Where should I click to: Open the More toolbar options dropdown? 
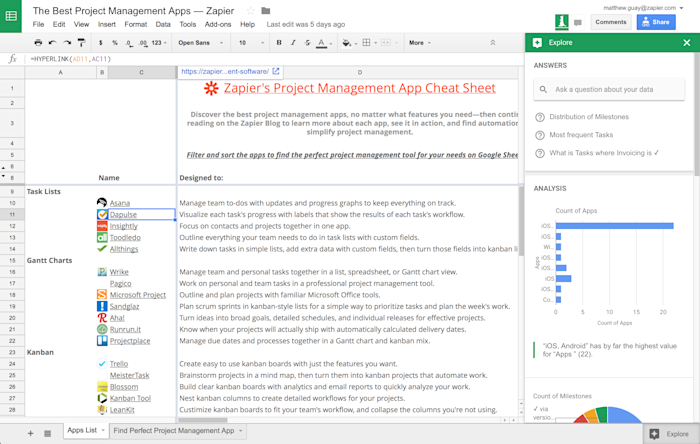[420, 43]
